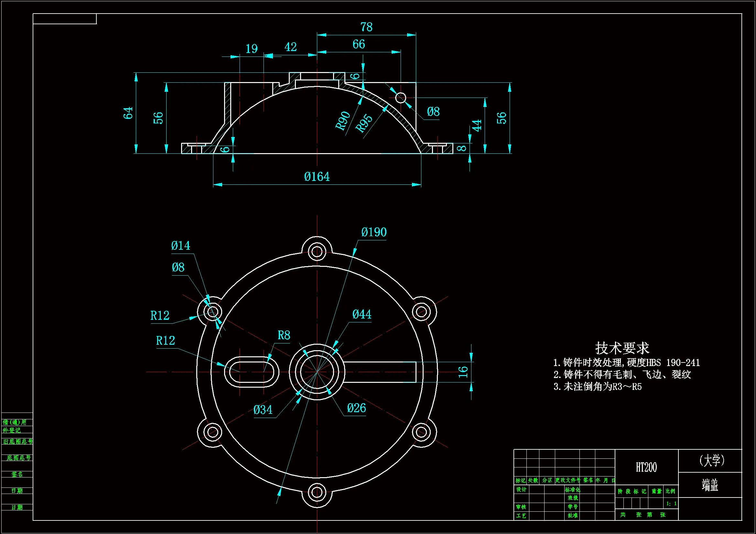Image resolution: width=756 pixels, height=534 pixels.
Task: Click the 78 dimension at top
Action: point(366,27)
